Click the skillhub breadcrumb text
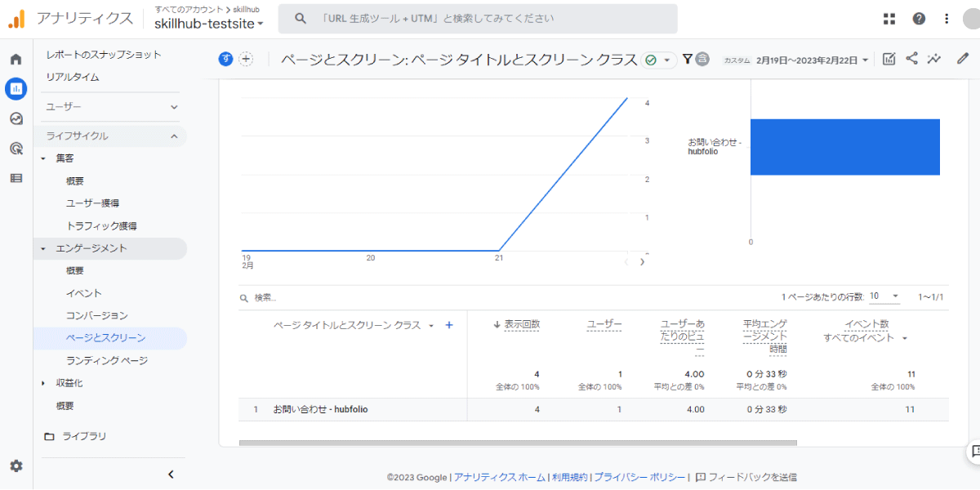 (x=246, y=9)
